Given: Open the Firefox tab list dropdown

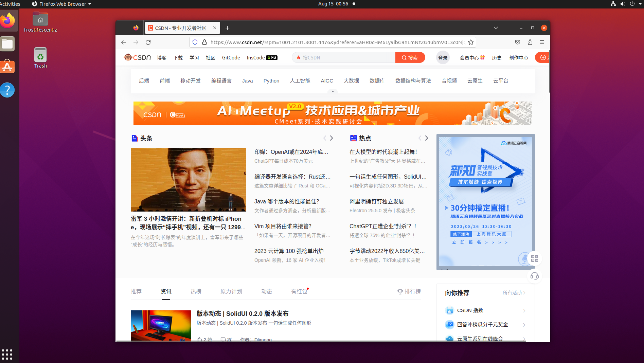Looking at the screenshot, I should 496,28.
